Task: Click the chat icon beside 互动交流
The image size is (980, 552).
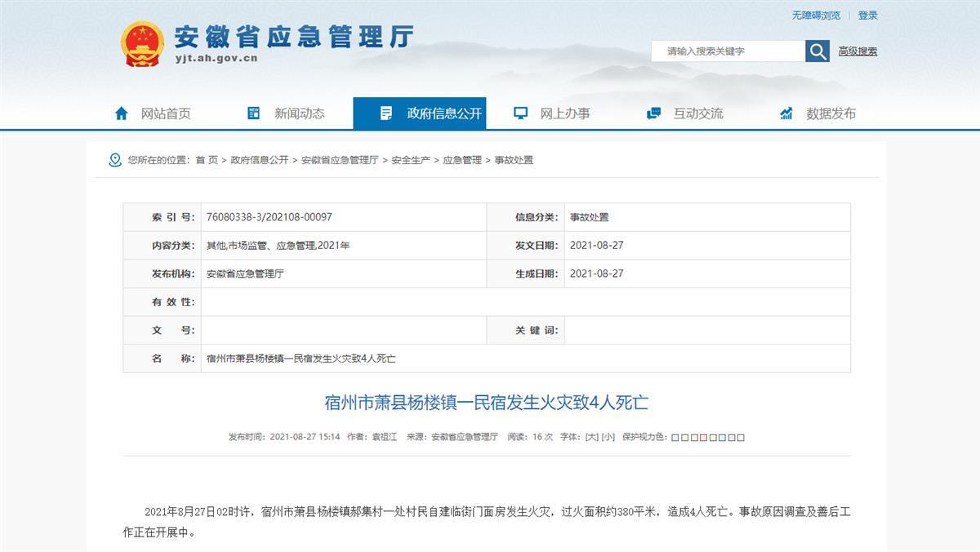Action: point(653,114)
